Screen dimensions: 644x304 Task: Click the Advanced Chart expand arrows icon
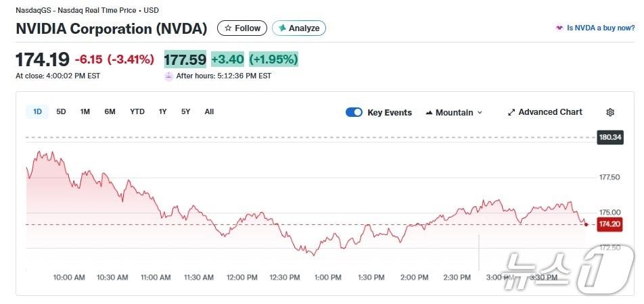click(x=511, y=112)
